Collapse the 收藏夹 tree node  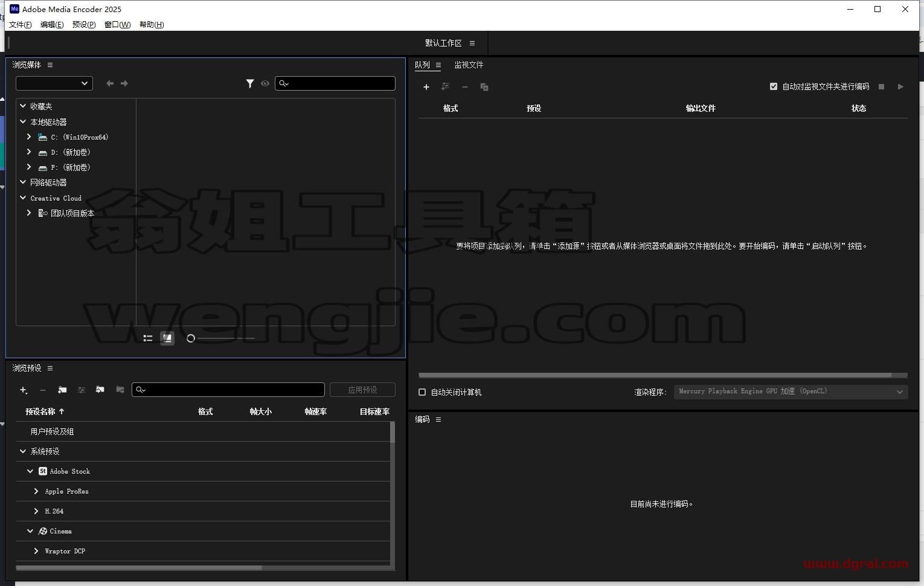pyautogui.click(x=23, y=106)
